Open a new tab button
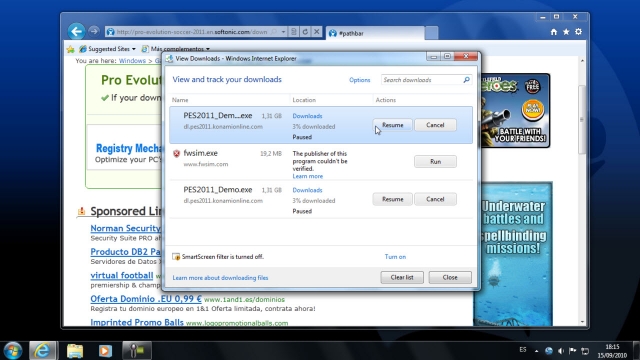The height and width of the screenshot is (360, 640). click(x=431, y=33)
